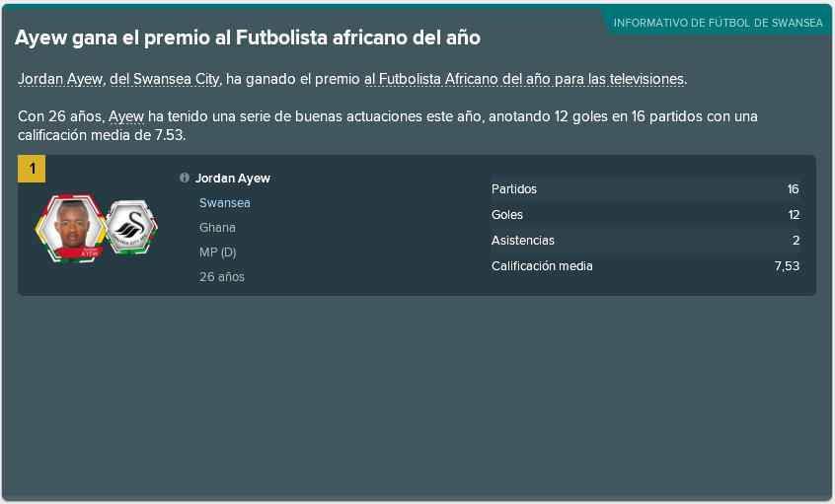
Task: Click the Jordan Ayew name in player card
Action: (233, 179)
